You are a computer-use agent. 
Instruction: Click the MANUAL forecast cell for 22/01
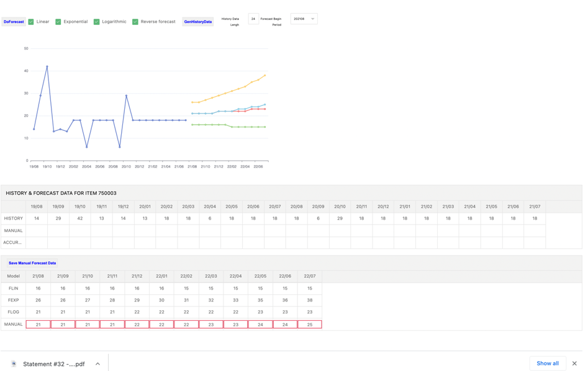pyautogui.click(x=161, y=324)
